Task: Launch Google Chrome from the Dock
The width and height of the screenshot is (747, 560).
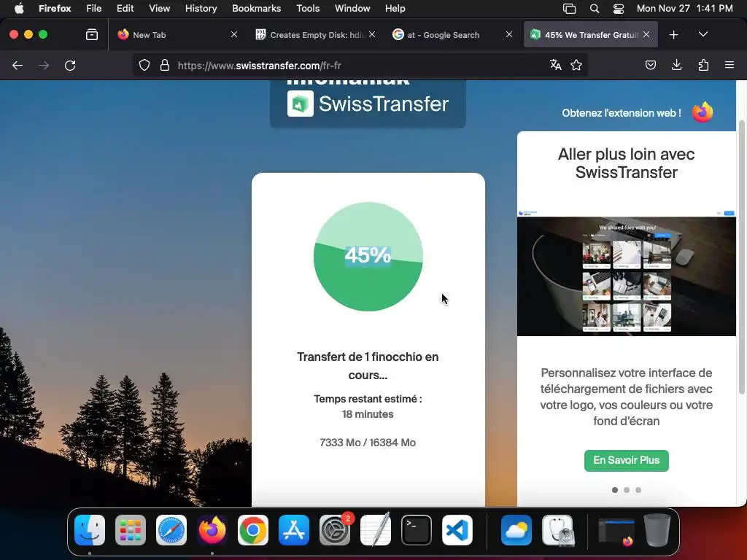Action: click(x=253, y=530)
